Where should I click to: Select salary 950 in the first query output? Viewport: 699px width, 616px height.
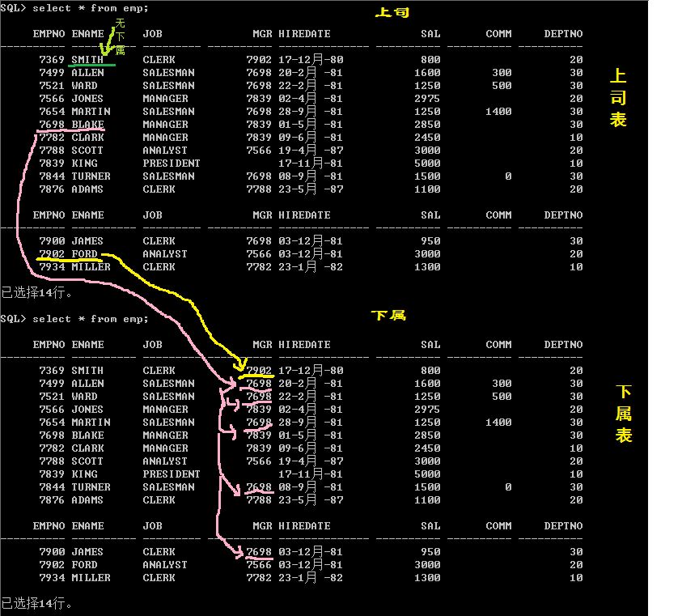pyautogui.click(x=430, y=241)
